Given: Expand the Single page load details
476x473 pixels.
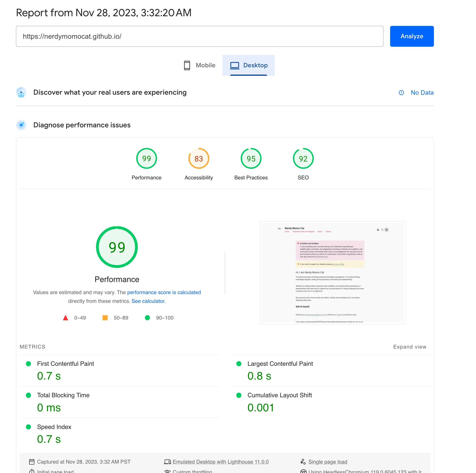Looking at the screenshot, I should click(x=327, y=462).
